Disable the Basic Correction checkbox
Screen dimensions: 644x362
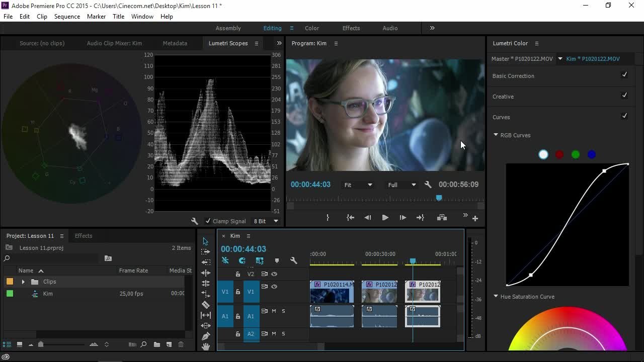(x=624, y=75)
